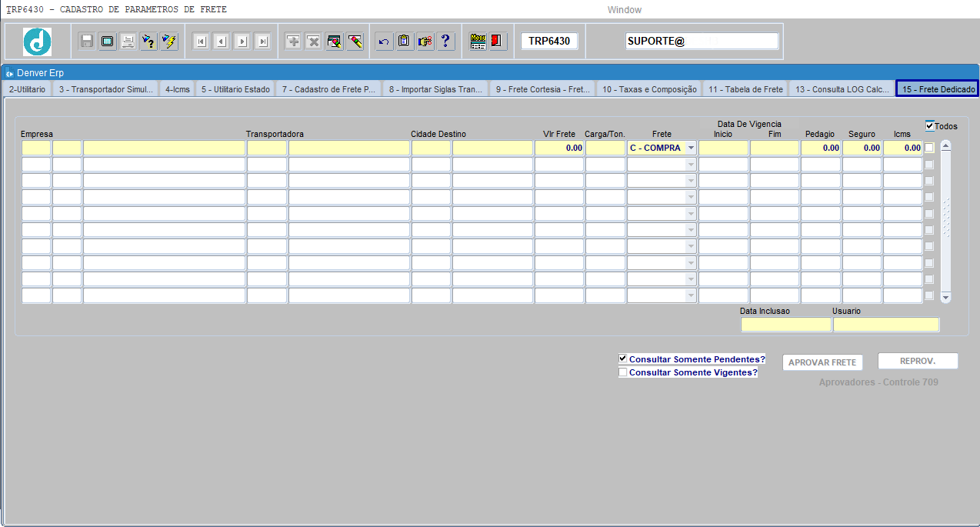The width and height of the screenshot is (980, 527).
Task: Click the Data Inclusao field
Action: click(786, 325)
